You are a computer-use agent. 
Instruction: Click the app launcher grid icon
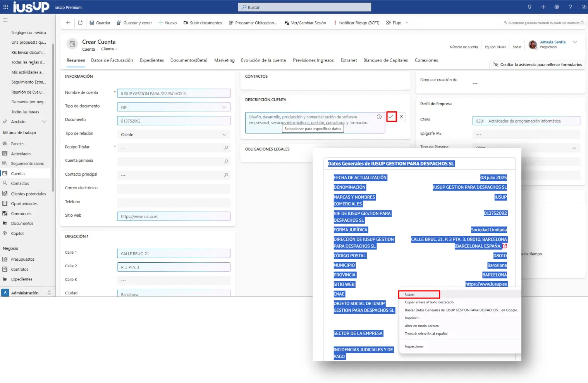pyautogui.click(x=5, y=7)
